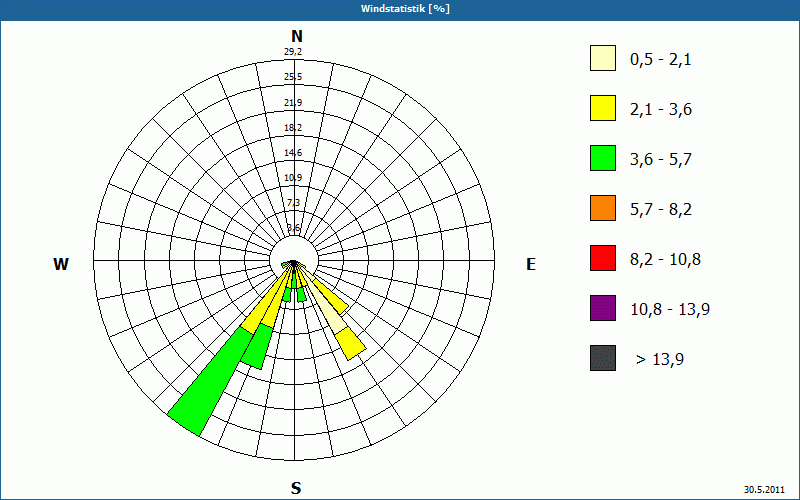Image resolution: width=800 pixels, height=500 pixels.
Task: Click the orange 5,7 - 8,2 legend swatch
Action: click(603, 208)
